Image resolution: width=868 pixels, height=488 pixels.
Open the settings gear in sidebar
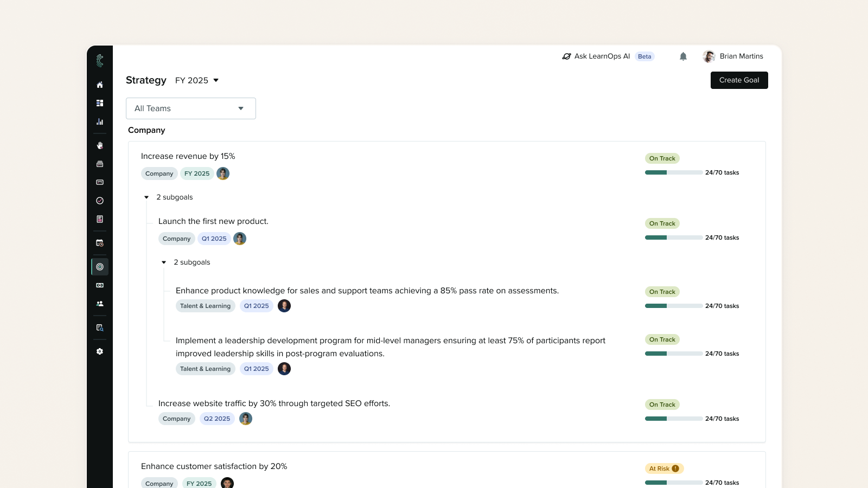100,351
